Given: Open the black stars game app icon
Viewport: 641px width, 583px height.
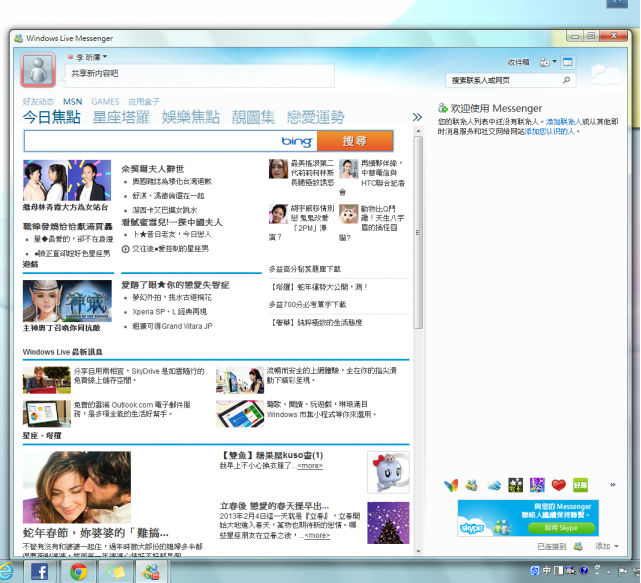Looking at the screenshot, I should (515, 485).
